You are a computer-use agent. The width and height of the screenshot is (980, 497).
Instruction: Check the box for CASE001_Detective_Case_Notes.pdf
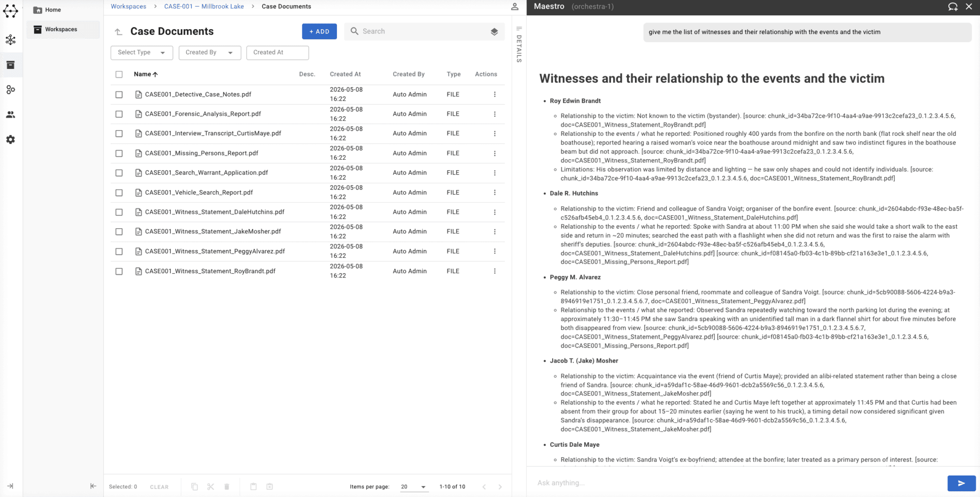pos(119,95)
